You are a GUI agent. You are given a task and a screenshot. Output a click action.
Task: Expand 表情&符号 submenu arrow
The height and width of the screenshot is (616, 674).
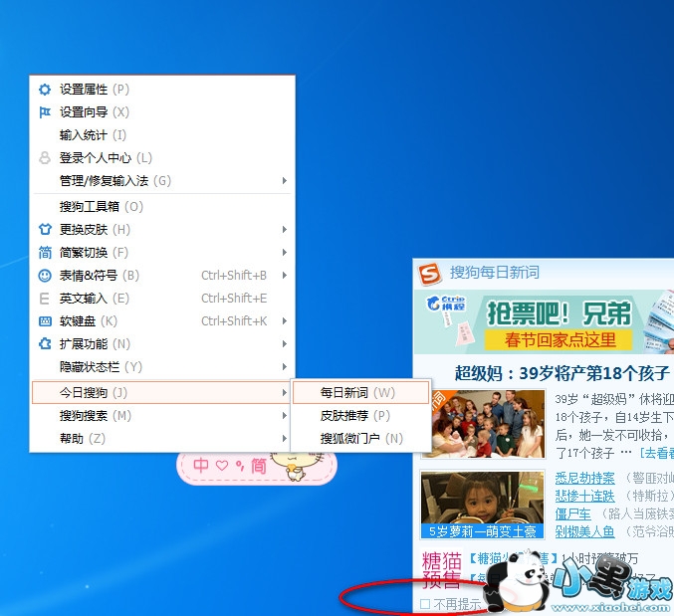click(x=284, y=275)
